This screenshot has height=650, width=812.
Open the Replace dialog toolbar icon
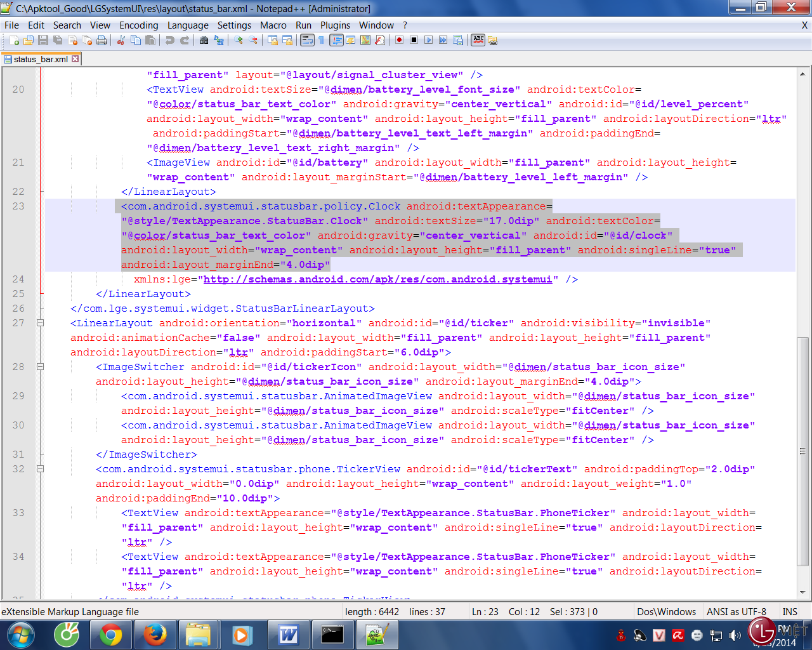click(x=219, y=40)
